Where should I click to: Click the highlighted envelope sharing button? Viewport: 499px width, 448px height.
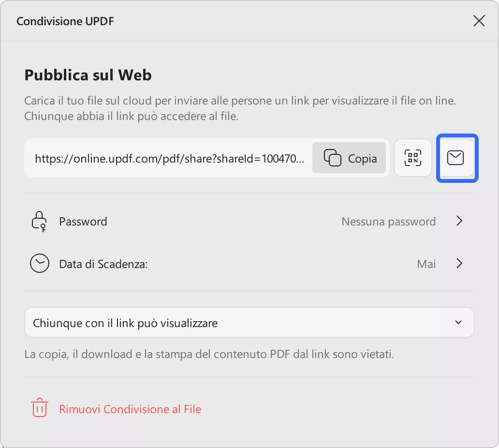456,158
